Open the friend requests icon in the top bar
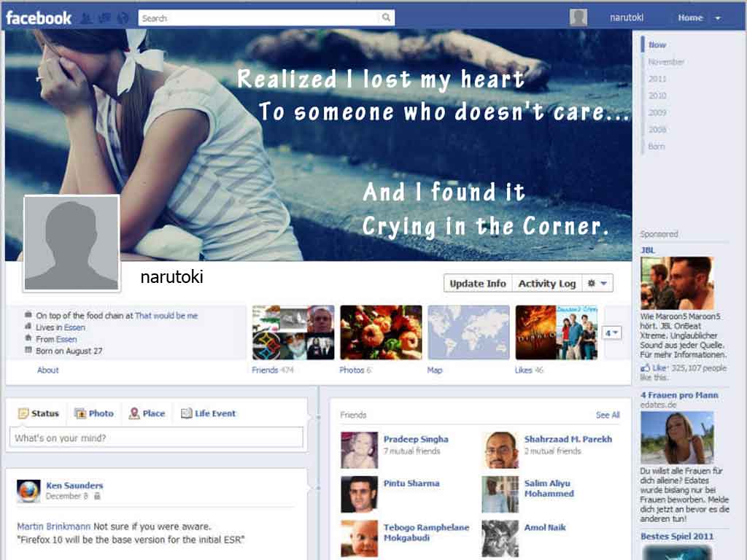This screenshot has height=560, width=747. [86, 18]
